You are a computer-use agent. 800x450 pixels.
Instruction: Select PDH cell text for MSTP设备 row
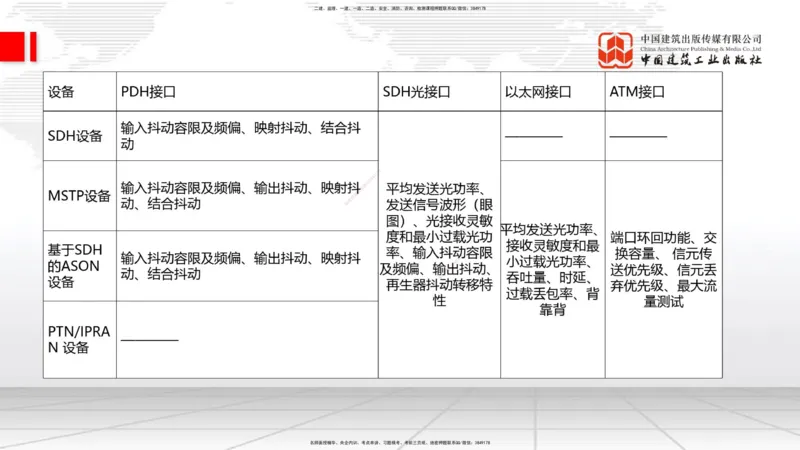[241, 196]
